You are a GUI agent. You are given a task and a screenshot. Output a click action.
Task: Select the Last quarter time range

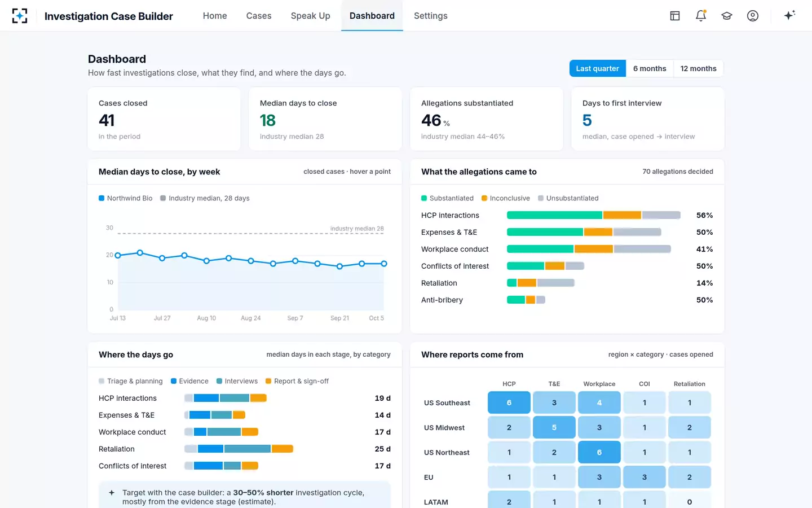point(598,68)
